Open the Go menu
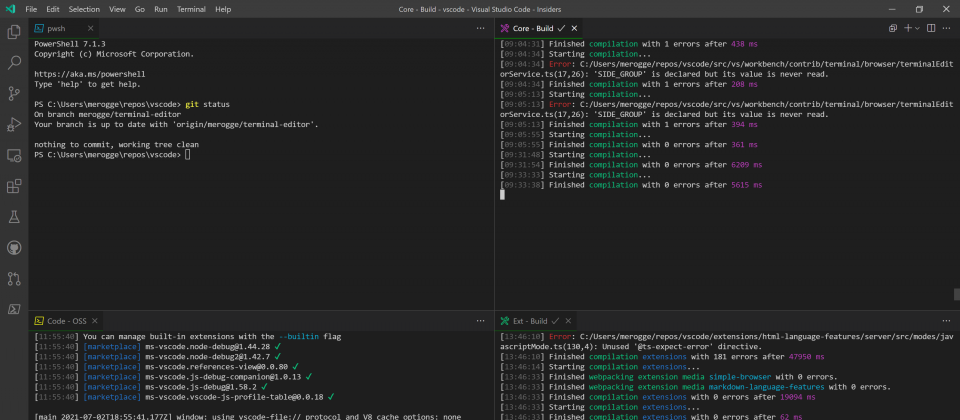The height and width of the screenshot is (420, 960). [140, 9]
